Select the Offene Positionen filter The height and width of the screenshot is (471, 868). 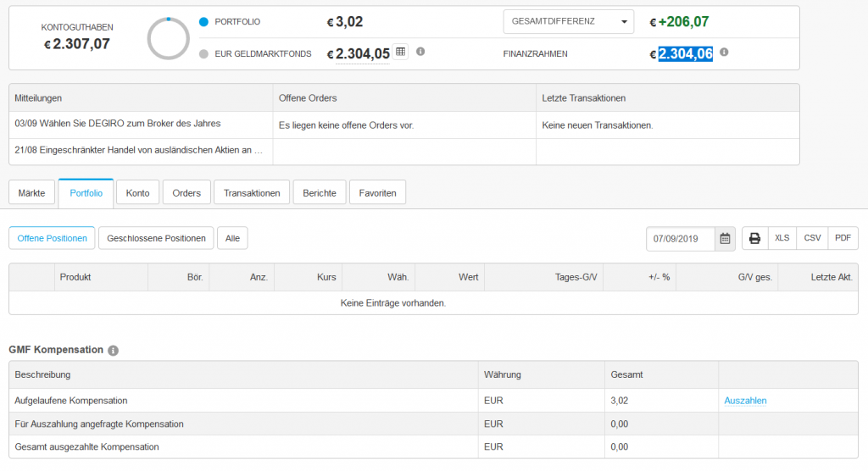52,238
